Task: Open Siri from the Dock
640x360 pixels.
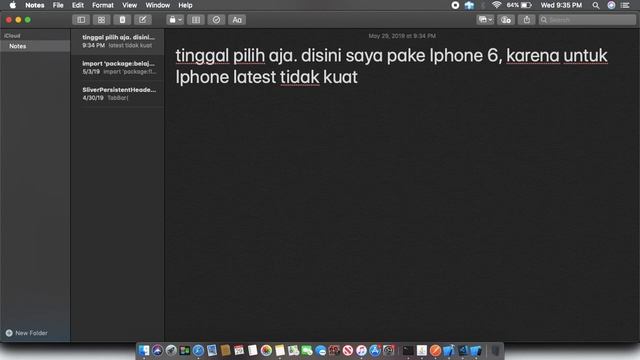Action: click(157, 351)
